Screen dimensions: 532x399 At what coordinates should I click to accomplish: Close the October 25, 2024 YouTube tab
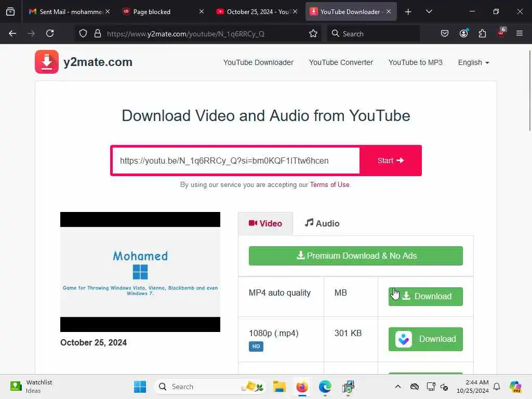[x=295, y=11]
